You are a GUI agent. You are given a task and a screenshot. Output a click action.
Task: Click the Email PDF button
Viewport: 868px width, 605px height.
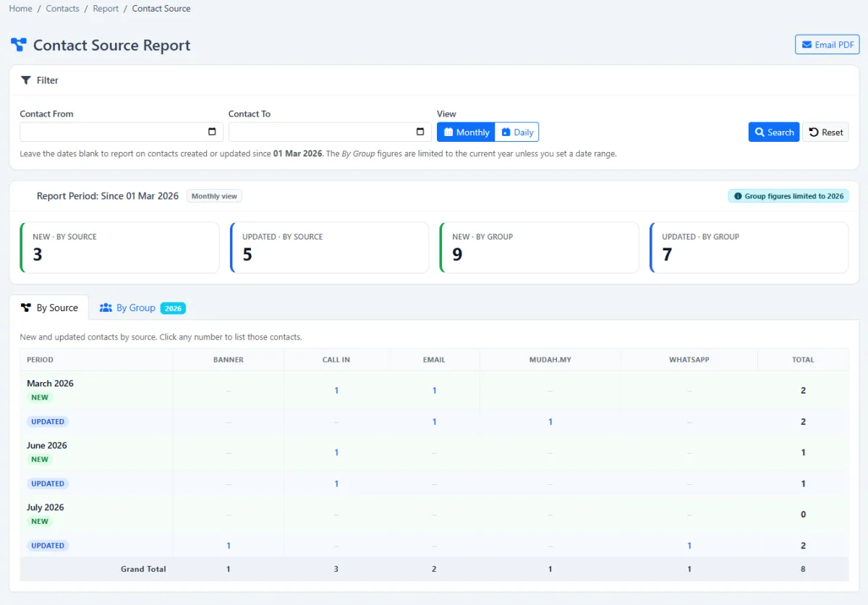(x=827, y=44)
